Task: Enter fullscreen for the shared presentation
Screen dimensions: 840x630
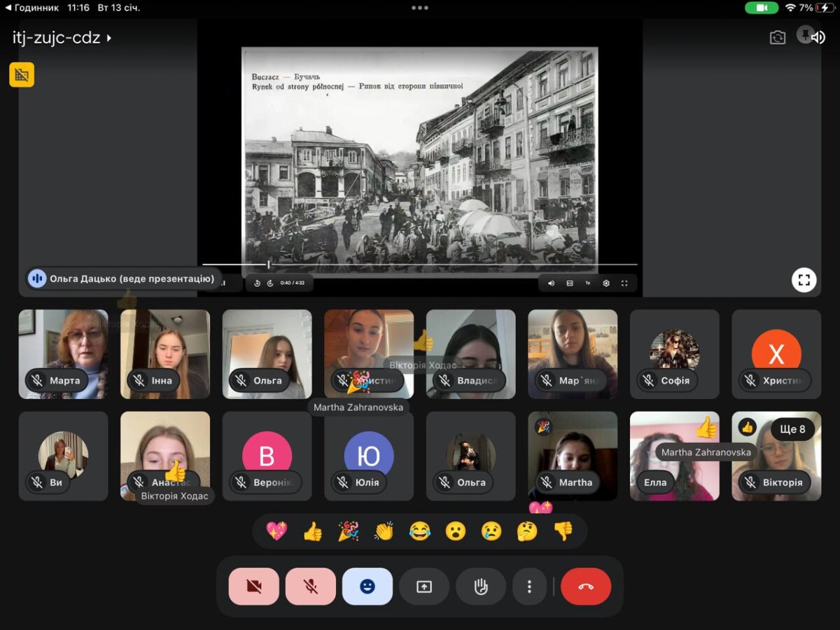Action: tap(804, 281)
